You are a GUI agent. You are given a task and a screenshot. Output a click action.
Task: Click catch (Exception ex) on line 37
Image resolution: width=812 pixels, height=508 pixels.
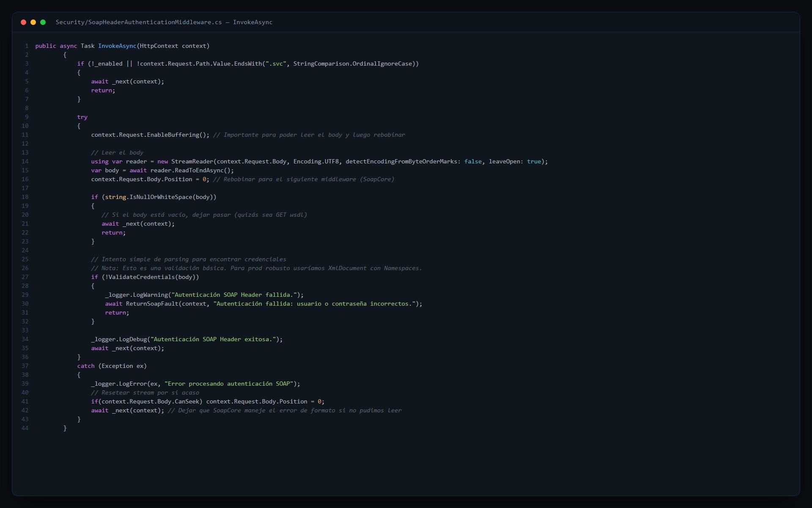pos(112,366)
